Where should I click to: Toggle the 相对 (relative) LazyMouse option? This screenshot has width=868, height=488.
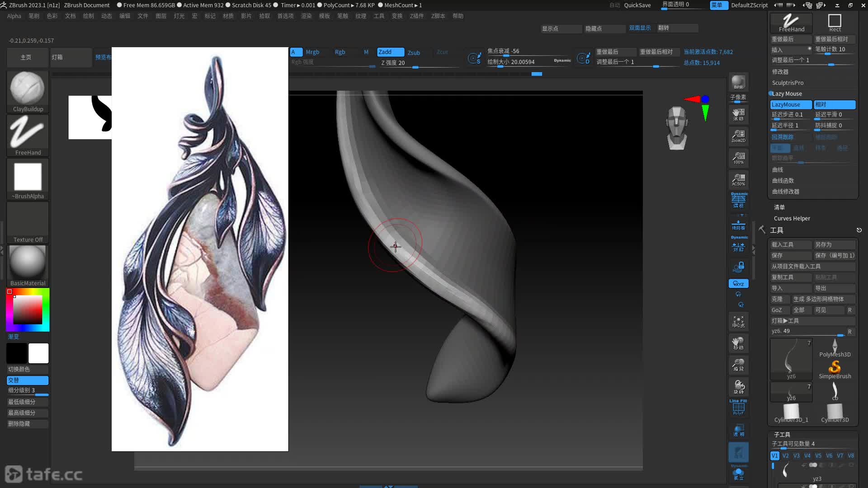[835, 104]
